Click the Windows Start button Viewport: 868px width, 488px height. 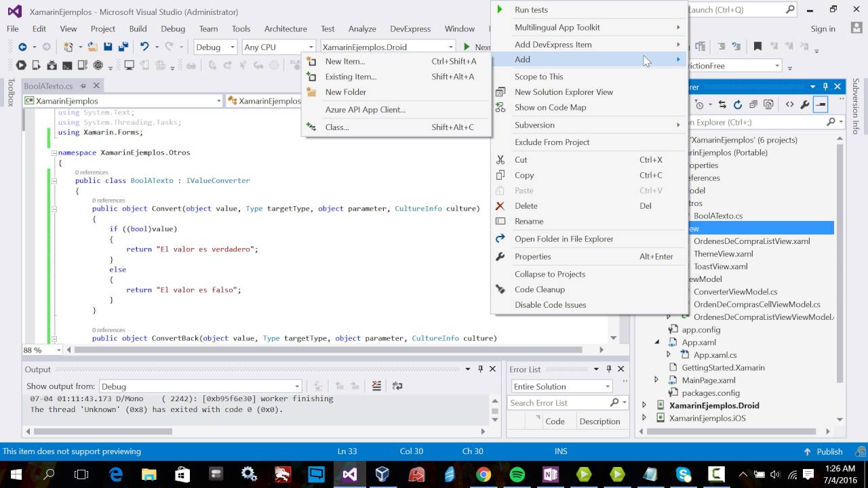click(16, 474)
